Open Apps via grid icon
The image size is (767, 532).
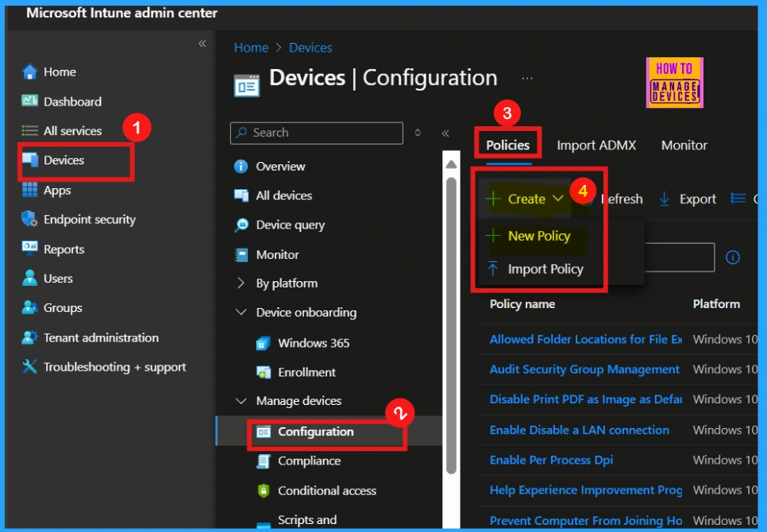point(30,190)
